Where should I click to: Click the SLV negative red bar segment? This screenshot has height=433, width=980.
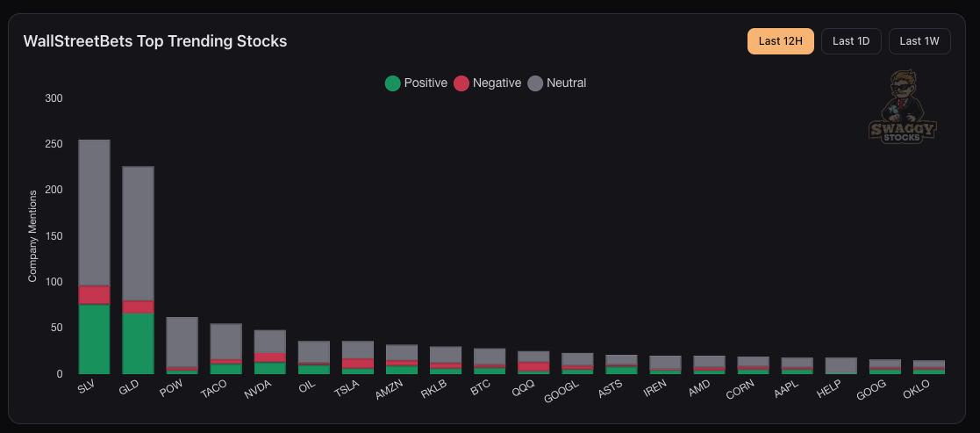point(94,295)
